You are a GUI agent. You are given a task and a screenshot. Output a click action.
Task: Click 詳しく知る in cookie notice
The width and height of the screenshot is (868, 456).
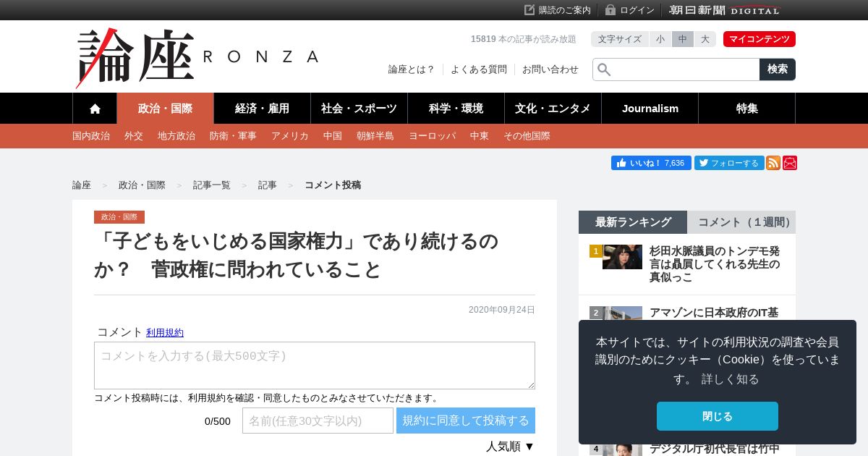point(730,379)
